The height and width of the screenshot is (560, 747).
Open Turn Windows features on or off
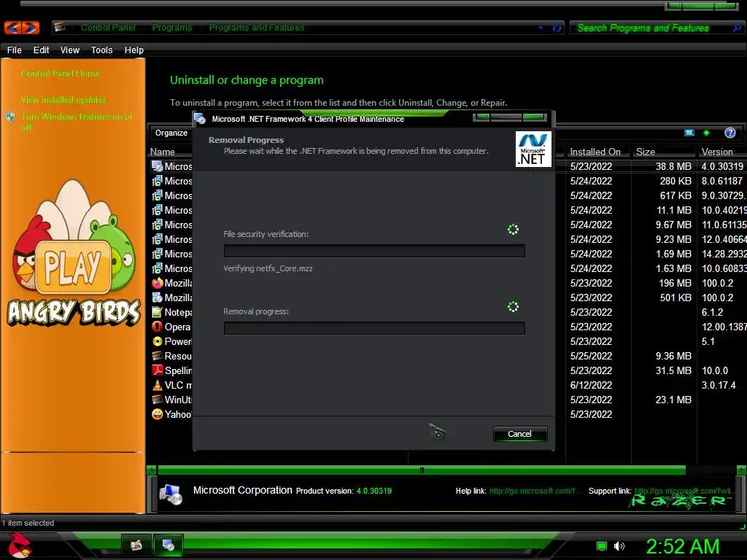(x=77, y=122)
